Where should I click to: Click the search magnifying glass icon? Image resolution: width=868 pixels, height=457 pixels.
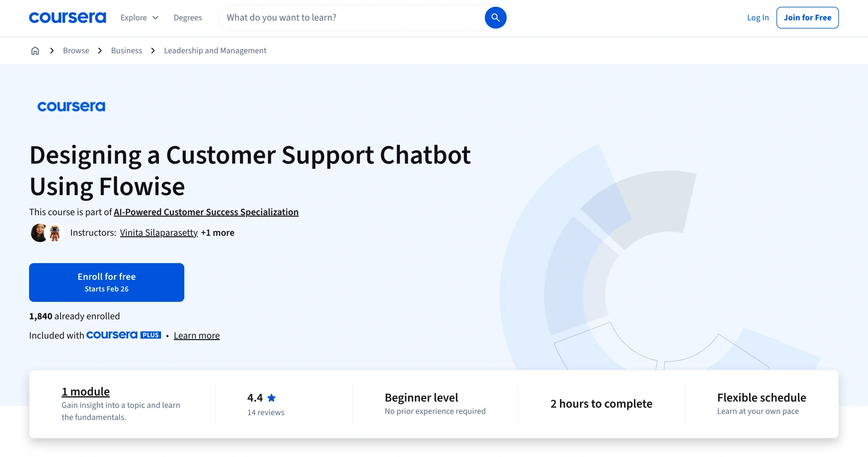tap(495, 17)
